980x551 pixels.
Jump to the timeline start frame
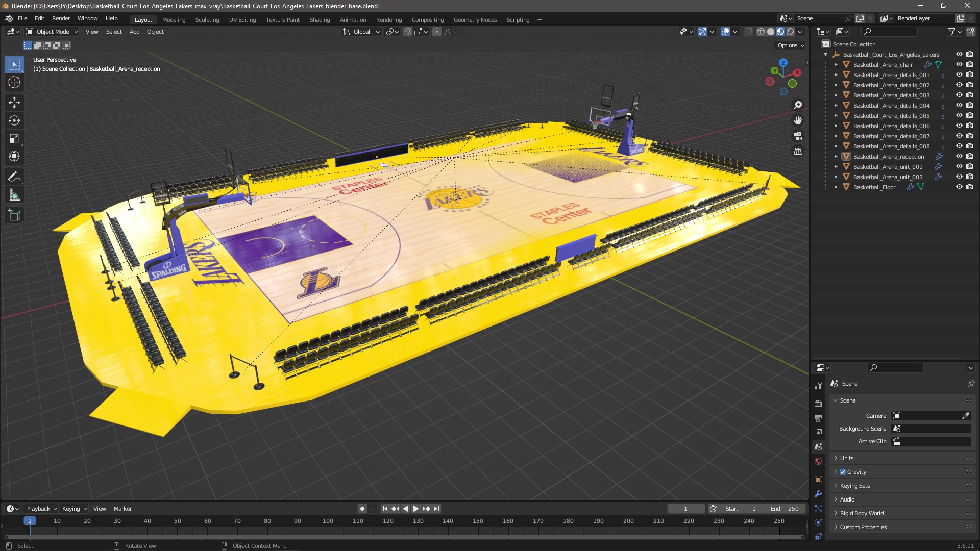pos(385,509)
